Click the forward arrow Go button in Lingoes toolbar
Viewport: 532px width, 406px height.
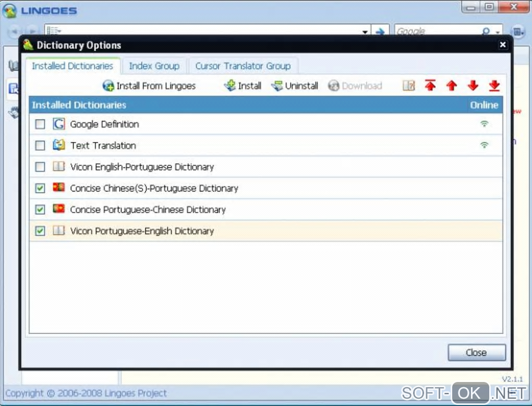(x=380, y=31)
